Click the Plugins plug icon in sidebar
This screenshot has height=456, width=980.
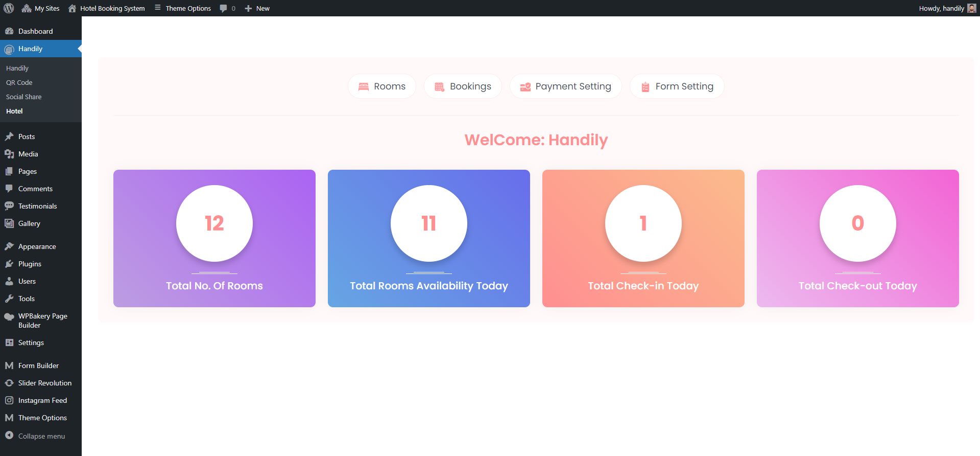(9, 264)
